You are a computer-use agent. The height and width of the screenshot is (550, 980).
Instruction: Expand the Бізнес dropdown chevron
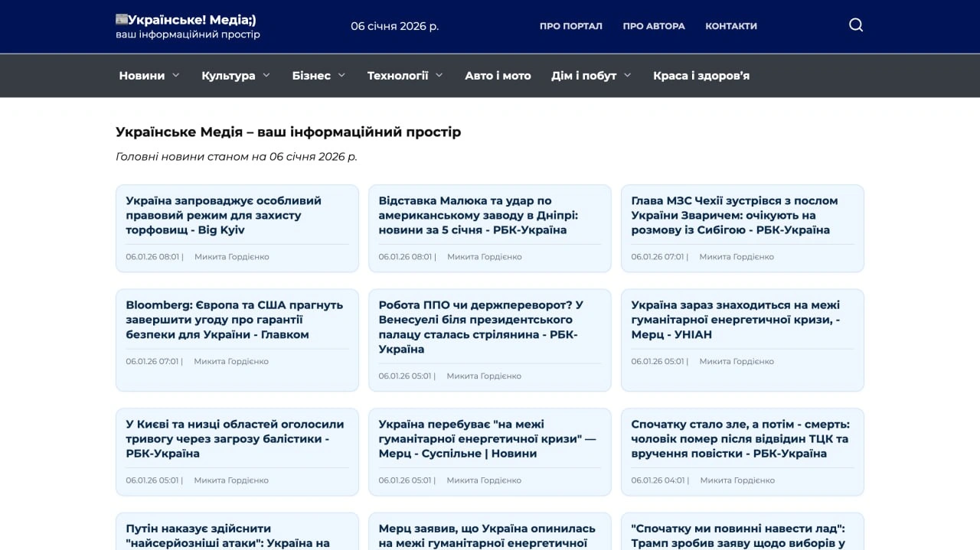pos(341,75)
